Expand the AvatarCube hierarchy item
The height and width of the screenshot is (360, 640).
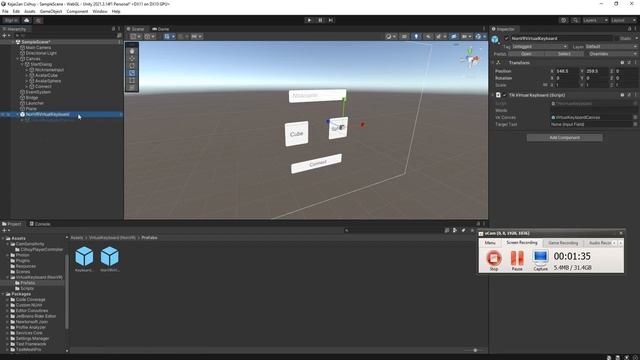(27, 76)
